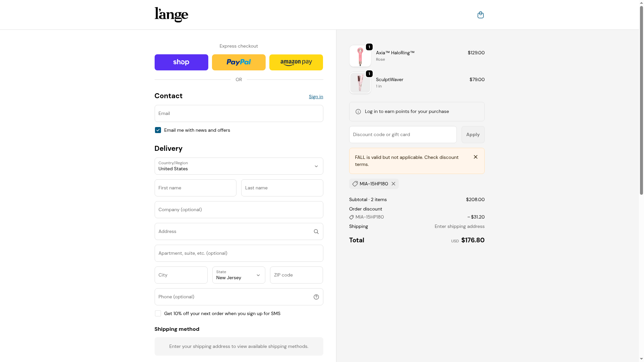Click the address search magnifier icon
The image size is (644, 362).
(316, 232)
